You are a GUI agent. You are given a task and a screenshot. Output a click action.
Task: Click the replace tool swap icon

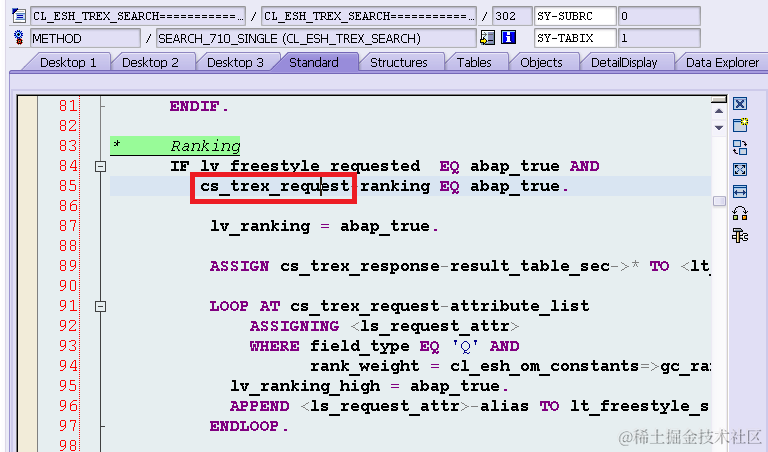tap(740, 147)
